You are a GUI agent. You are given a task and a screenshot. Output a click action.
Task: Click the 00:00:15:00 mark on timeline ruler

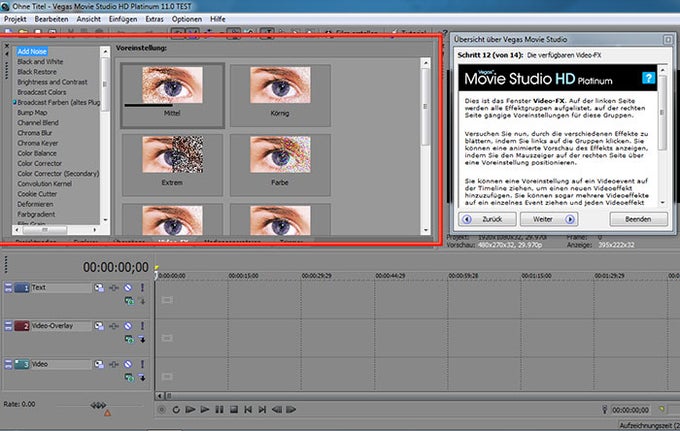pyautogui.click(x=243, y=276)
